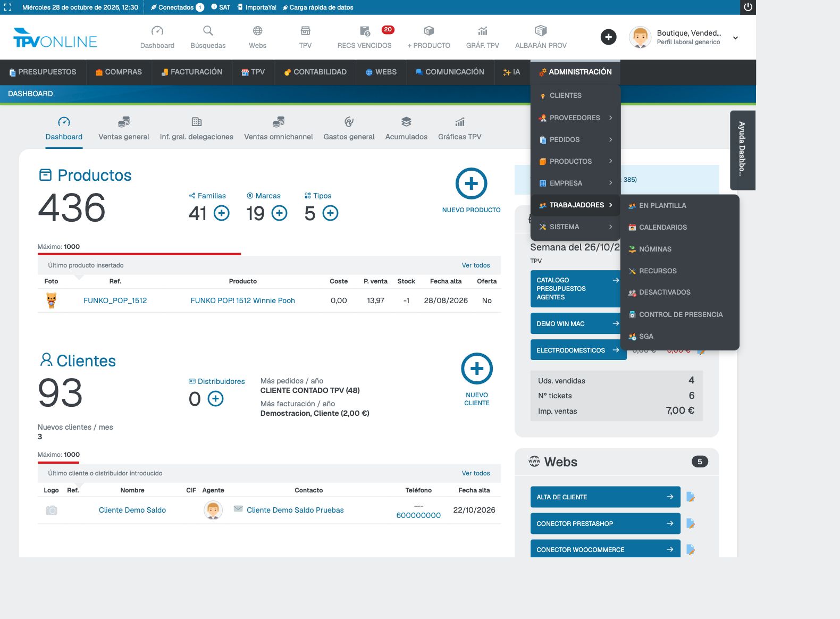Open the CONTABILIDAD menu
This screenshot has width=840, height=619.
point(315,72)
